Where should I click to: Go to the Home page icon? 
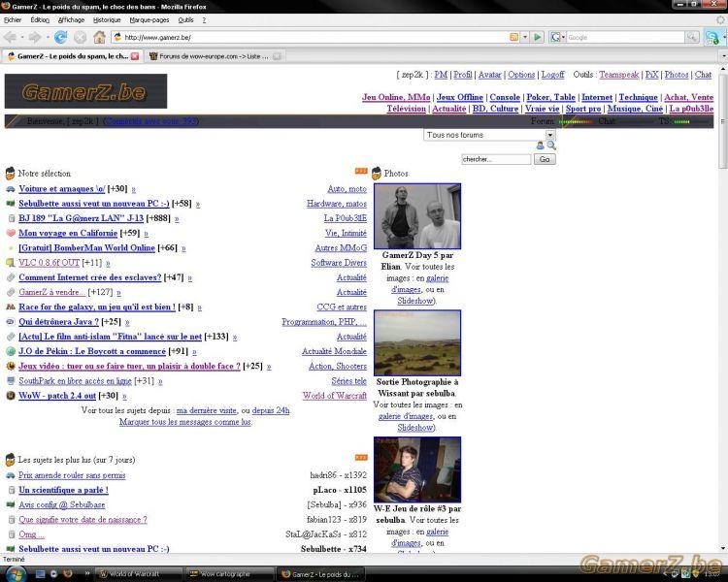99,37
